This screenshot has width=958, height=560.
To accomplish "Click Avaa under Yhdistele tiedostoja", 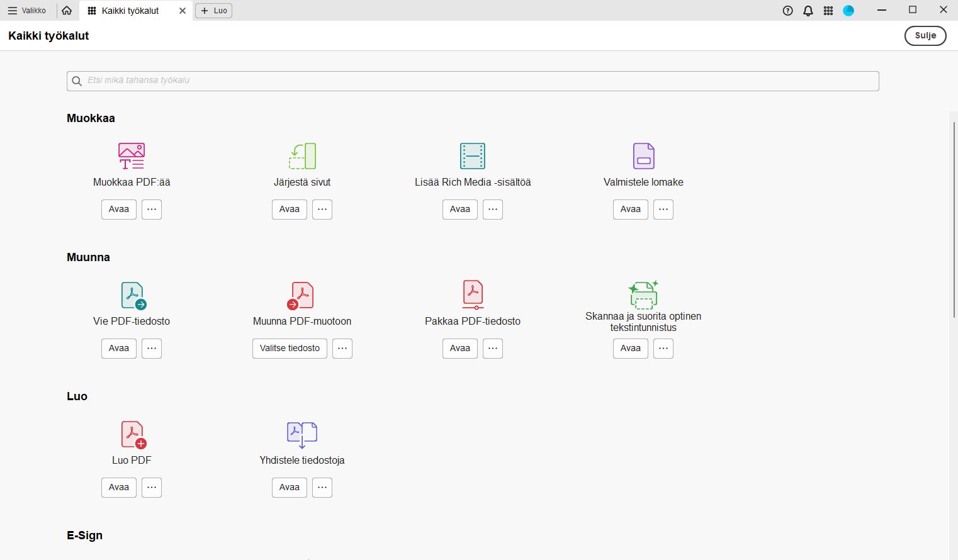I will tap(290, 488).
